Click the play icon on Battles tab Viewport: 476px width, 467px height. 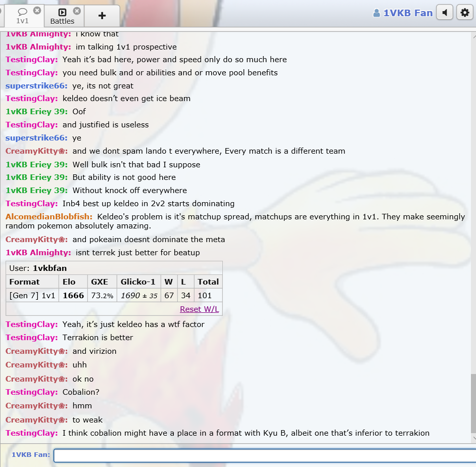pos(62,12)
